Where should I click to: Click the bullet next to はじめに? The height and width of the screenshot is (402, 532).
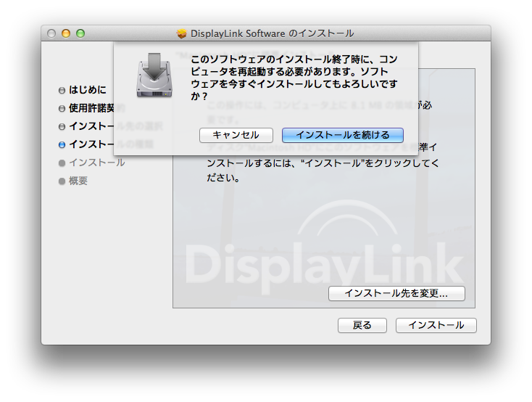(62, 90)
